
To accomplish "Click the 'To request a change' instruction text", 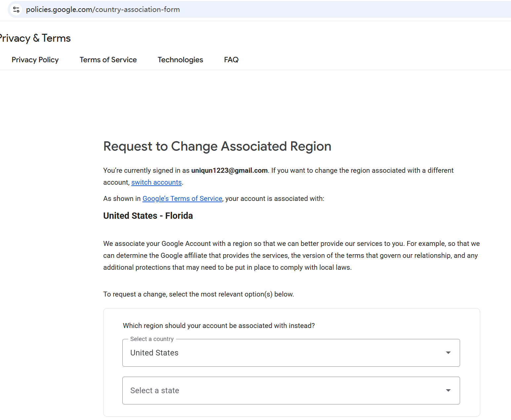I will [x=198, y=294].
